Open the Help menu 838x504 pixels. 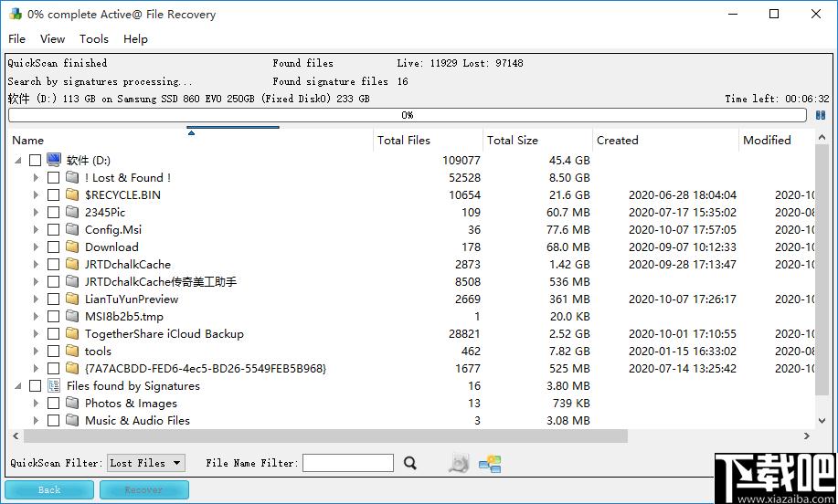[x=135, y=39]
